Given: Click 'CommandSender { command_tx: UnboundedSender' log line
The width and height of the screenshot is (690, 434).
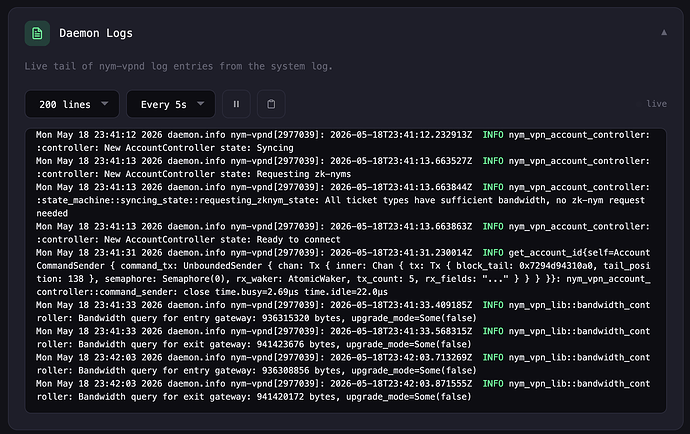Looking at the screenshot, I should 343,266.
